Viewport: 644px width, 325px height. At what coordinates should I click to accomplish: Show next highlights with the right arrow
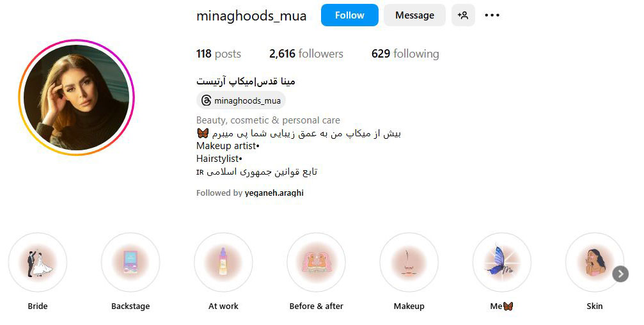coord(620,274)
